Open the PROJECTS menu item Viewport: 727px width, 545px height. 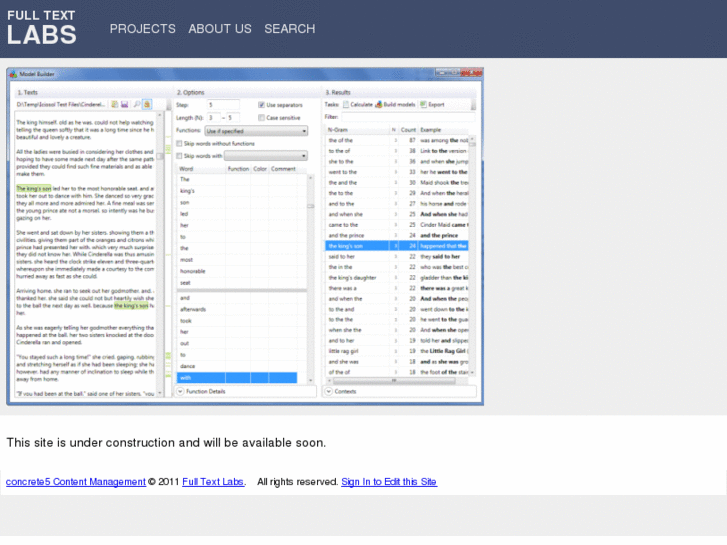coord(142,29)
